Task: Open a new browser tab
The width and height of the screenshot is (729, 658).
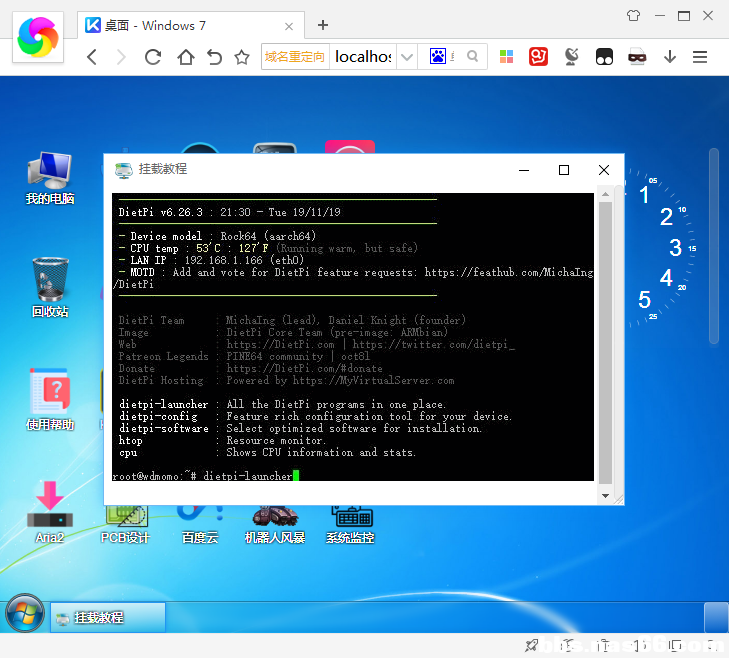Action: [323, 25]
